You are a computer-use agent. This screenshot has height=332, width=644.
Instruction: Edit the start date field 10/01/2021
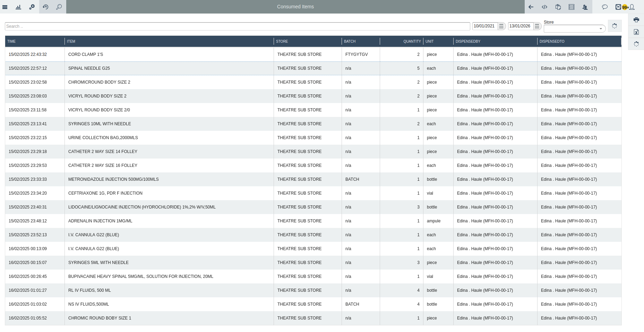point(485,26)
